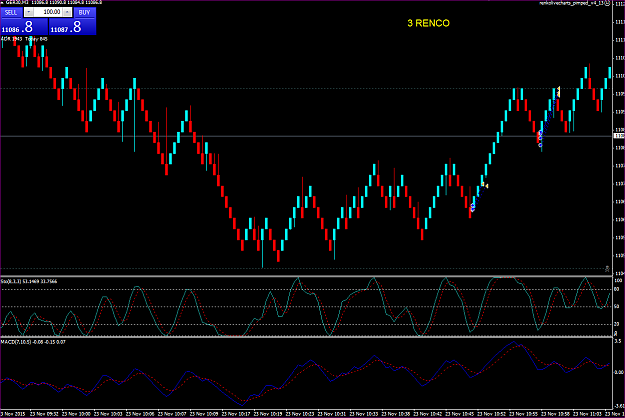Click the SELL one-click trading button

tap(11, 12)
